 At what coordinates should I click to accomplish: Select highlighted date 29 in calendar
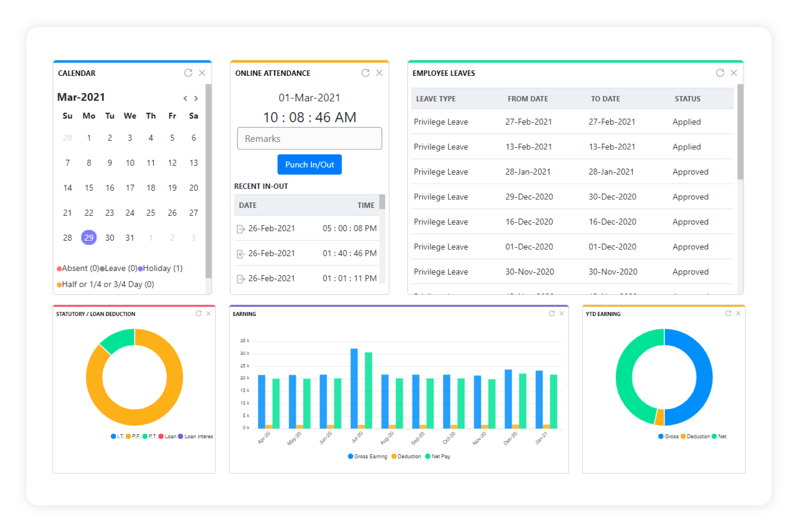89,237
